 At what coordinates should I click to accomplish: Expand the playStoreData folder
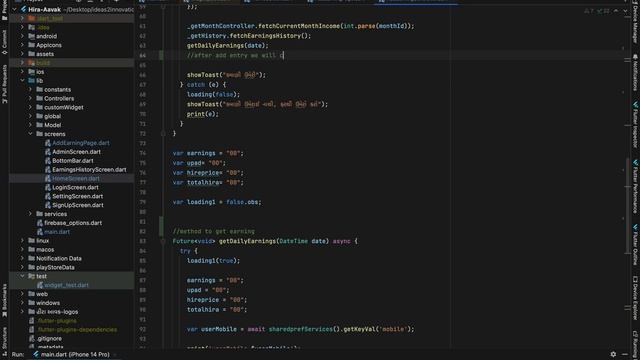22,267
